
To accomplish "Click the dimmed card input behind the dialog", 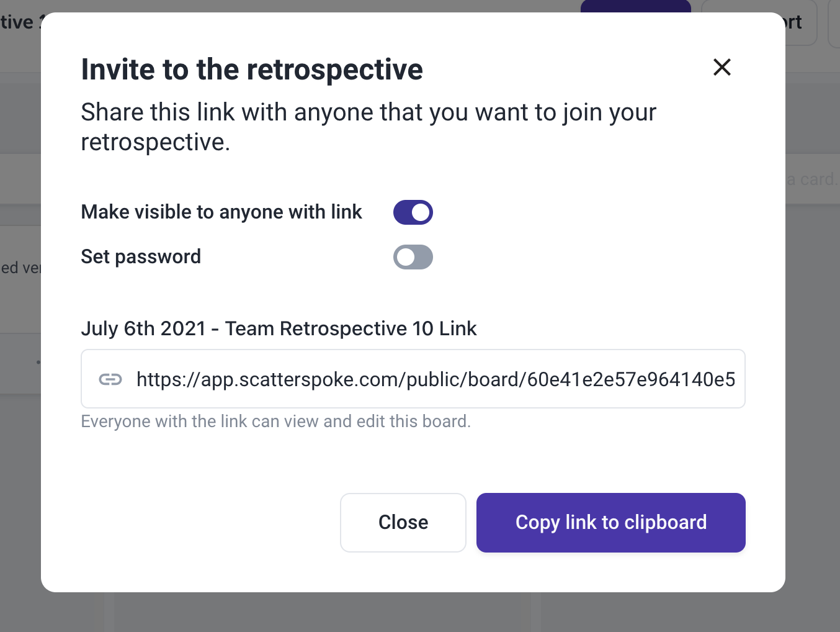I will [813, 179].
